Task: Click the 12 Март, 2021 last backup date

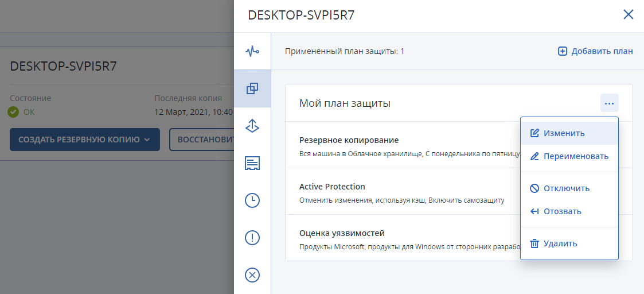Action: tap(194, 112)
